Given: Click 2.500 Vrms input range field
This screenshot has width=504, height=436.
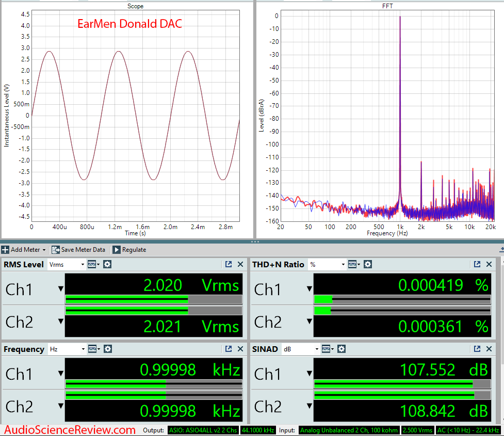Looking at the screenshot, I should tap(417, 430).
